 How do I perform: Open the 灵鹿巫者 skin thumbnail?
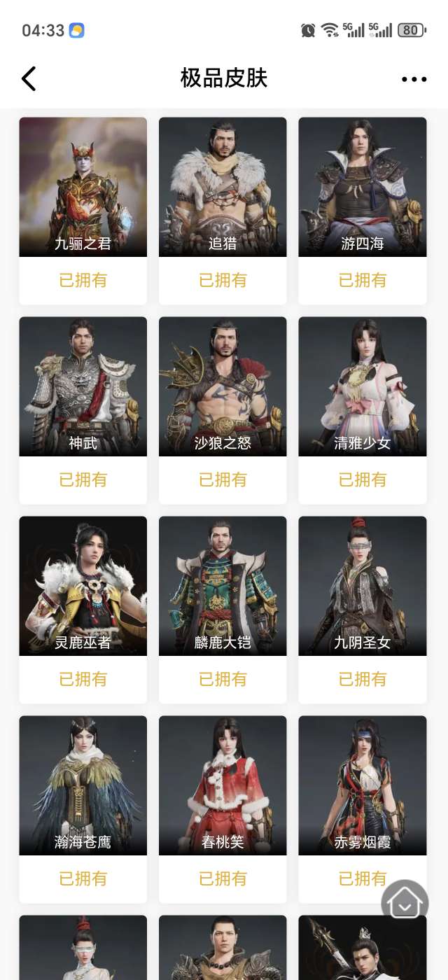[83, 586]
